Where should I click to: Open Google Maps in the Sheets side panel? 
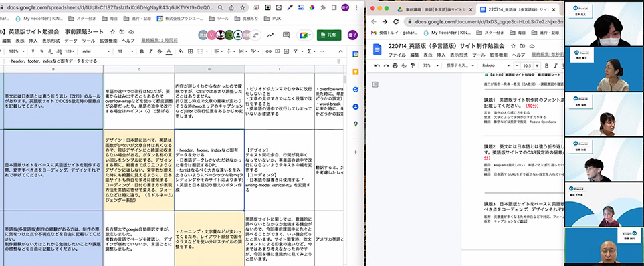click(x=356, y=124)
